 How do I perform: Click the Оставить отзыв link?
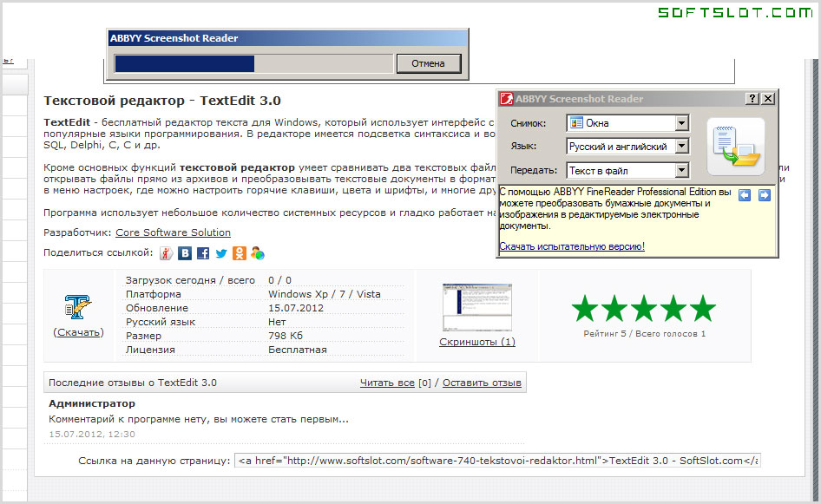coord(482,383)
